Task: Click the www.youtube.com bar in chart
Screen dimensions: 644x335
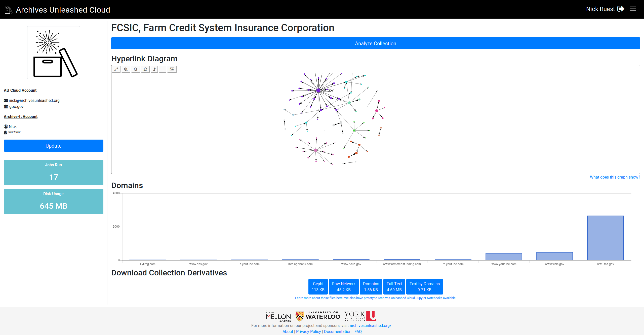Action: tap(504, 257)
